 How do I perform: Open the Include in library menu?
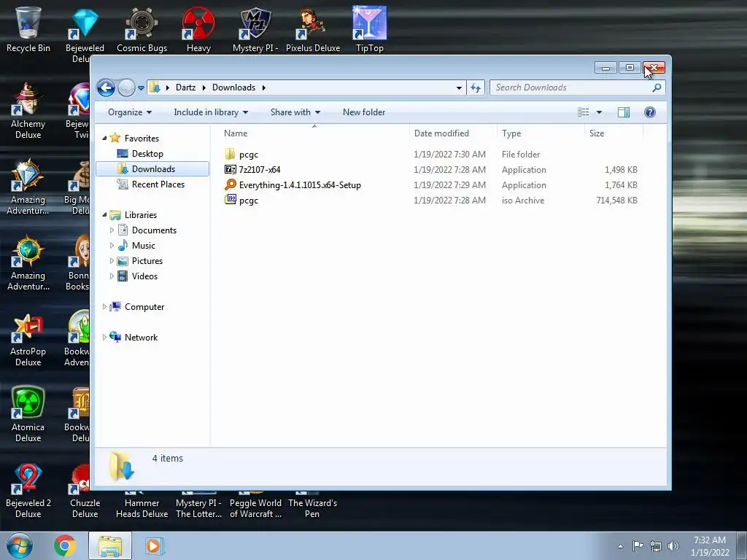211,112
